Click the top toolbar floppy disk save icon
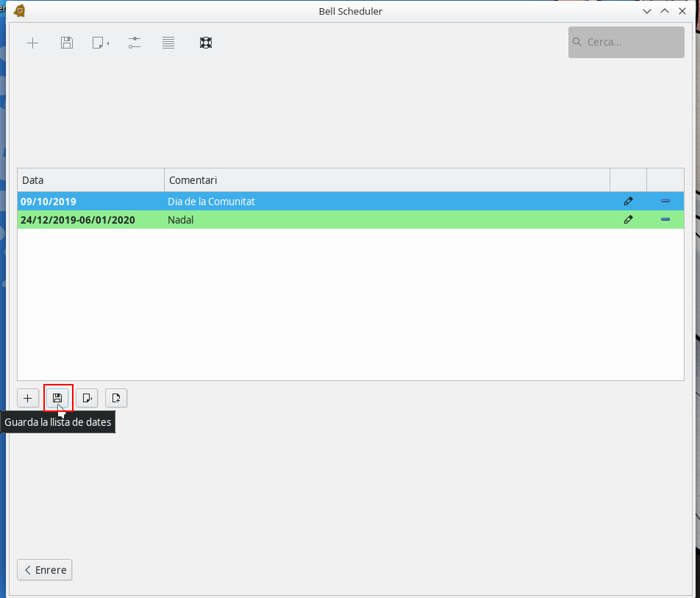 (67, 43)
